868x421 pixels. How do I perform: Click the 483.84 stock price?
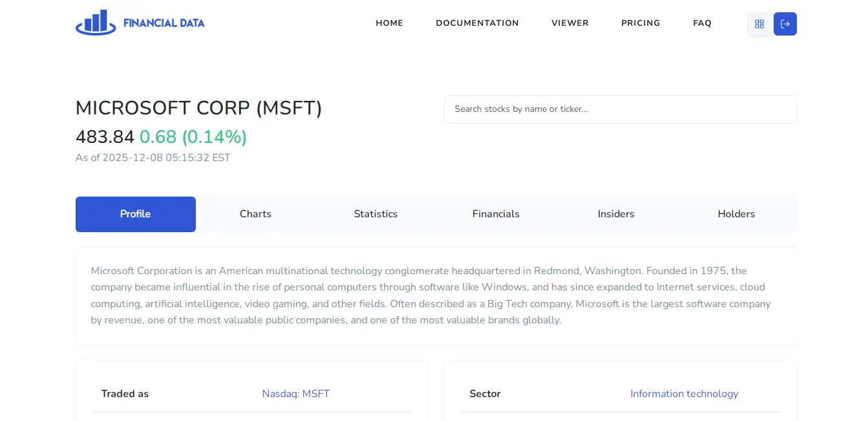(105, 137)
